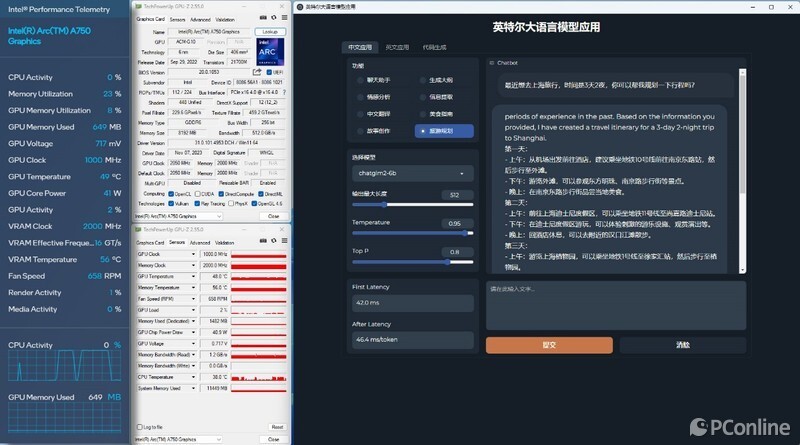This screenshot has height=445, width=800.
Task: Click the Reset button in Sensors window
Action: [277, 427]
